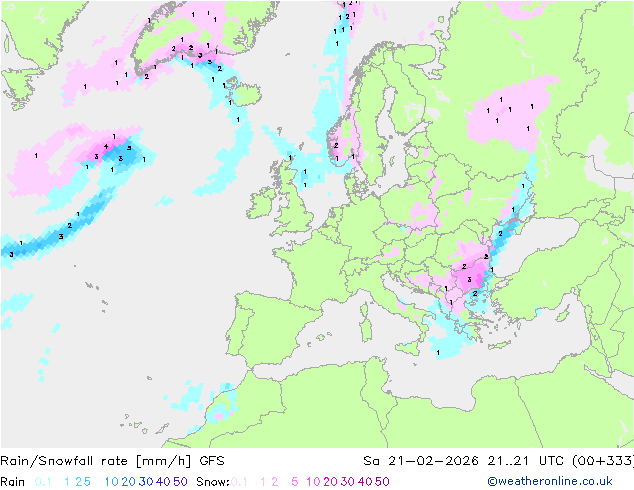The height and width of the screenshot is (490, 634).
Task: Select the Rain 0.1 legend color value
Action: 43,482
